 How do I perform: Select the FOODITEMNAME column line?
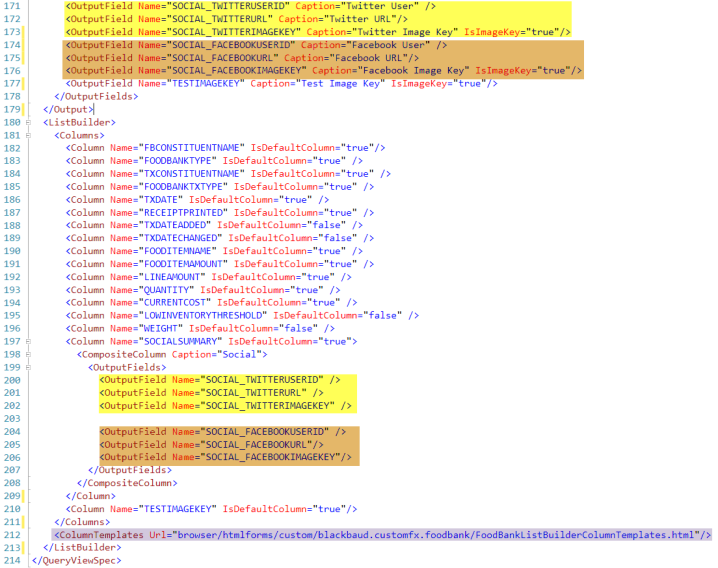point(214,251)
